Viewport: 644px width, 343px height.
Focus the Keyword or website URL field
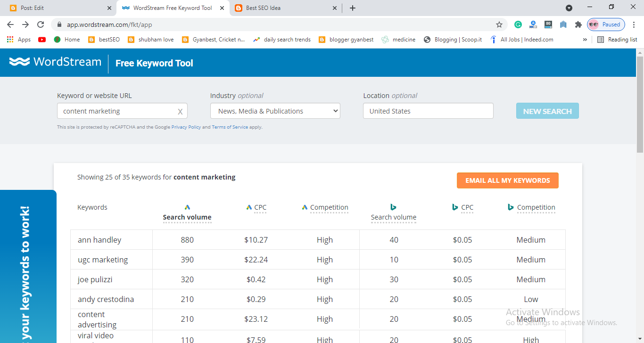point(122,111)
